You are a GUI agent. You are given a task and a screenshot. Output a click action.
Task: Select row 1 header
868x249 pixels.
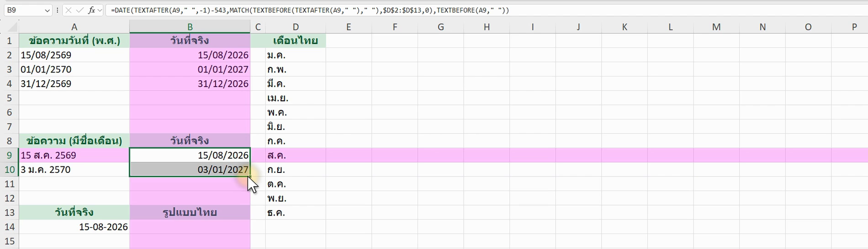[x=9, y=41]
